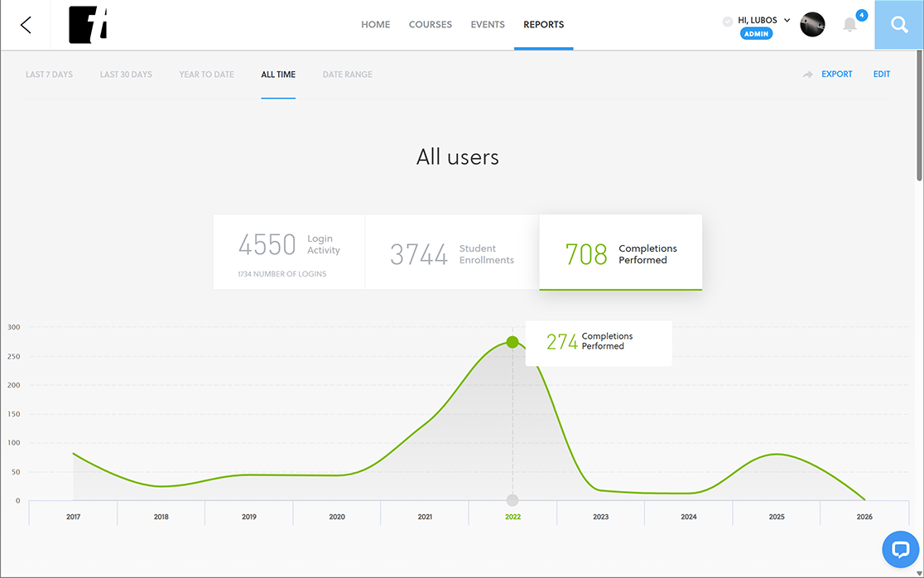Viewport: 924px width, 578px height.
Task: Open the search magnifier icon
Action: (x=898, y=25)
